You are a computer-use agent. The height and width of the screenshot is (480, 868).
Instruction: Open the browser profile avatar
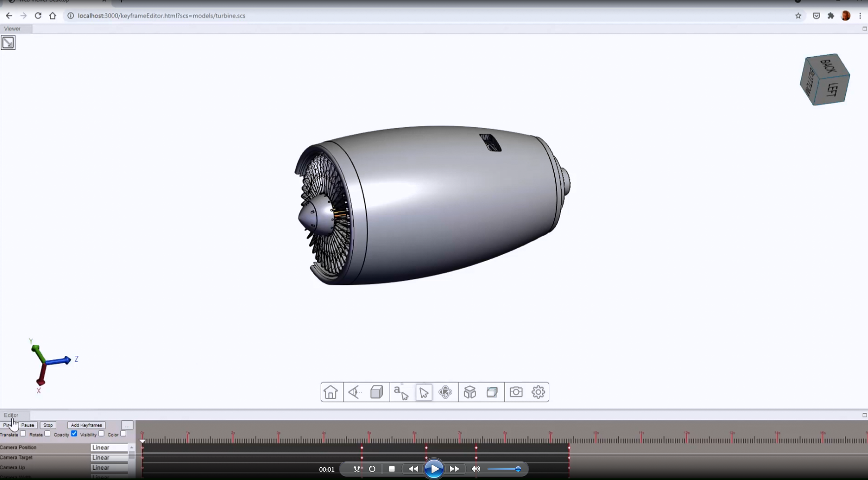(x=846, y=16)
